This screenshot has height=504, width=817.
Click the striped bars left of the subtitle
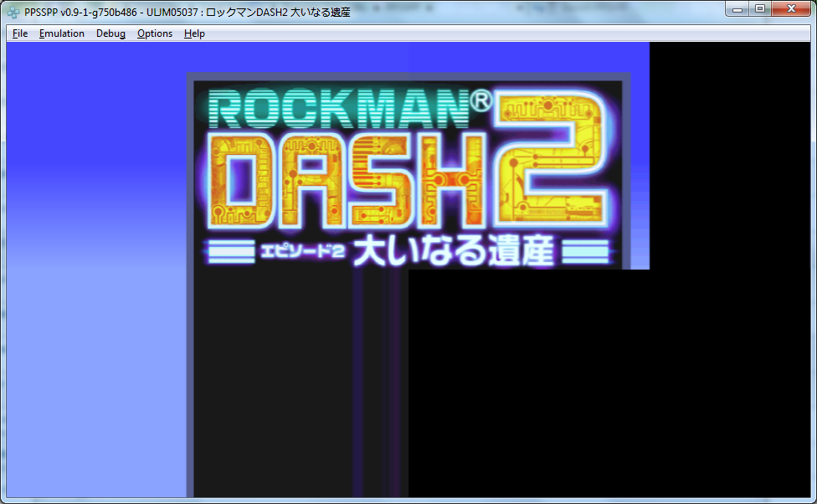(230, 252)
